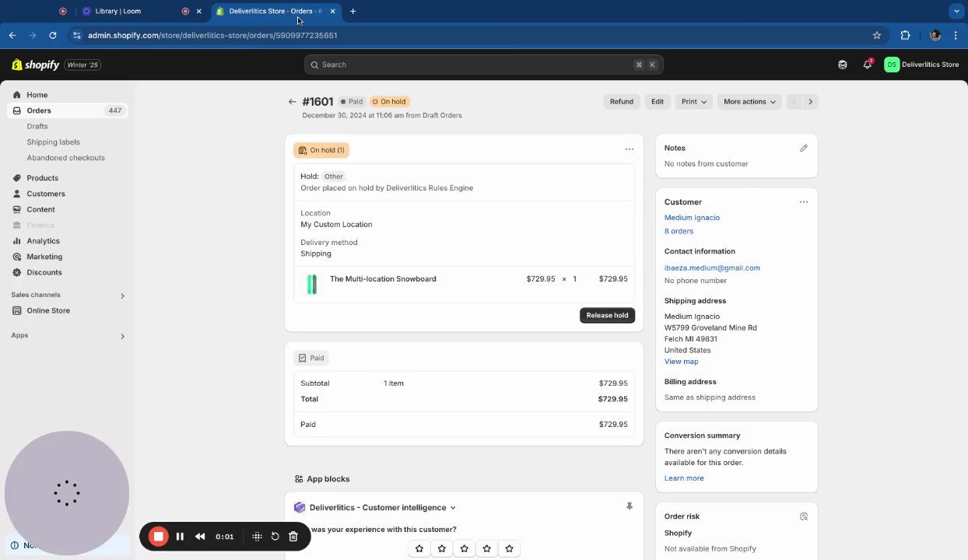Go to next order arrow
968x560 pixels.
pyautogui.click(x=810, y=102)
